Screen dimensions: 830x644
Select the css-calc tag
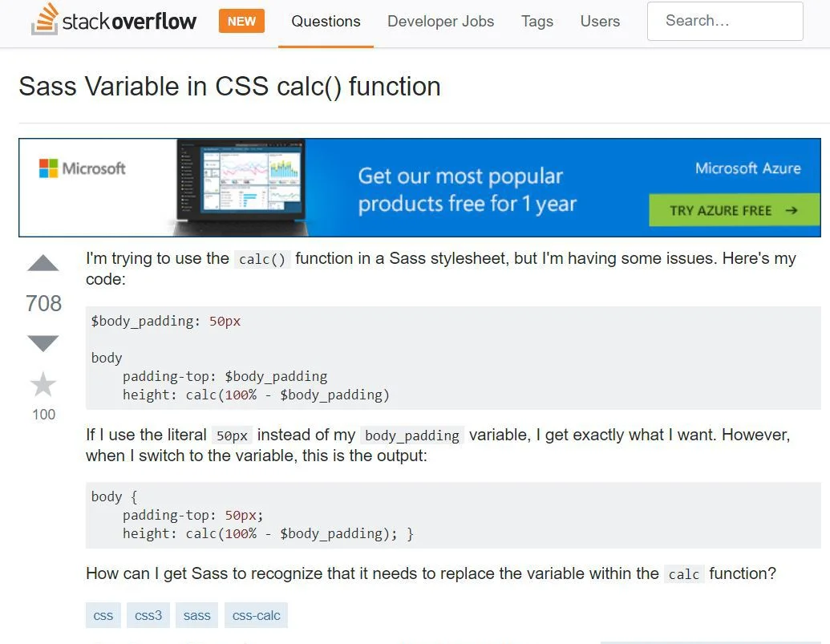tap(256, 615)
